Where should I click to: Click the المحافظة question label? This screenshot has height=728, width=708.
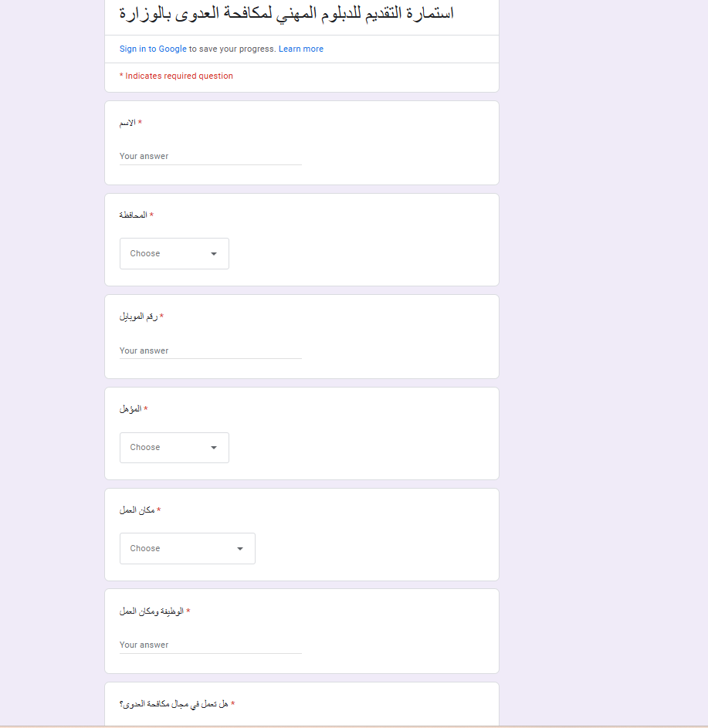(x=134, y=215)
